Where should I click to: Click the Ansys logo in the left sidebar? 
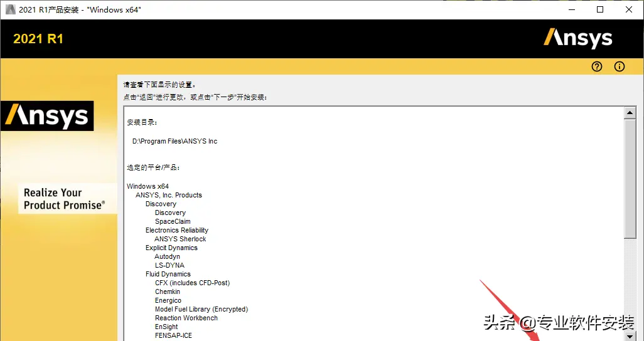[47, 116]
